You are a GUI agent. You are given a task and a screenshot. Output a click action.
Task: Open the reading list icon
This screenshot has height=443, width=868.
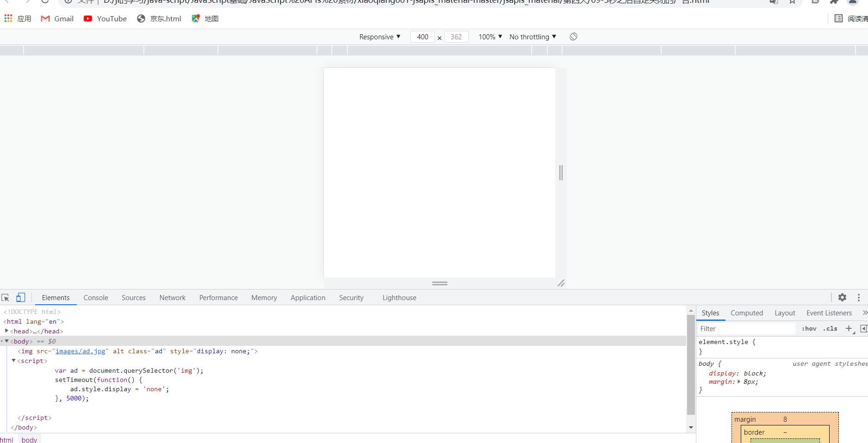(838, 18)
